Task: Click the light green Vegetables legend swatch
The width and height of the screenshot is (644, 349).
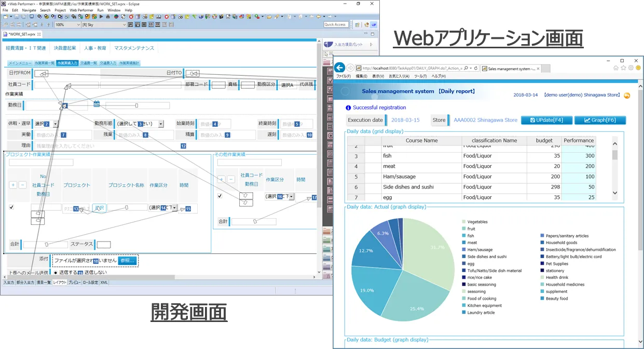Action: pyautogui.click(x=462, y=222)
